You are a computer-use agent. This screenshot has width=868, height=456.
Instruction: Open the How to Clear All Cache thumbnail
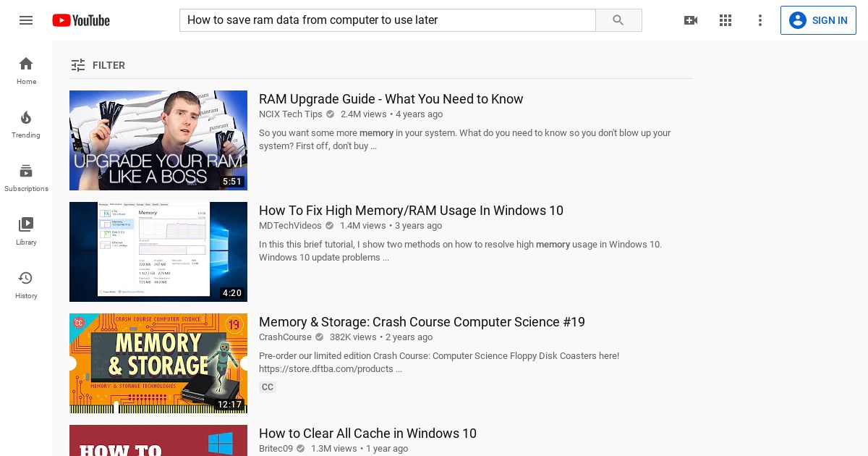coord(158,440)
